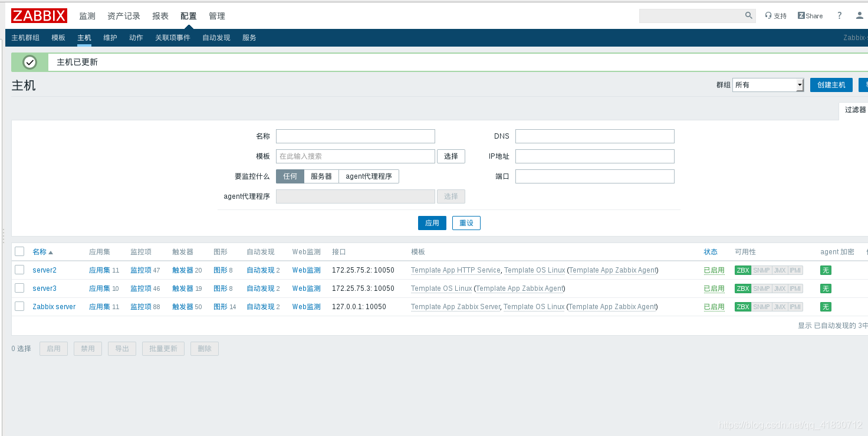Focus the 名称 filter input
The width and height of the screenshot is (868, 436).
point(356,136)
